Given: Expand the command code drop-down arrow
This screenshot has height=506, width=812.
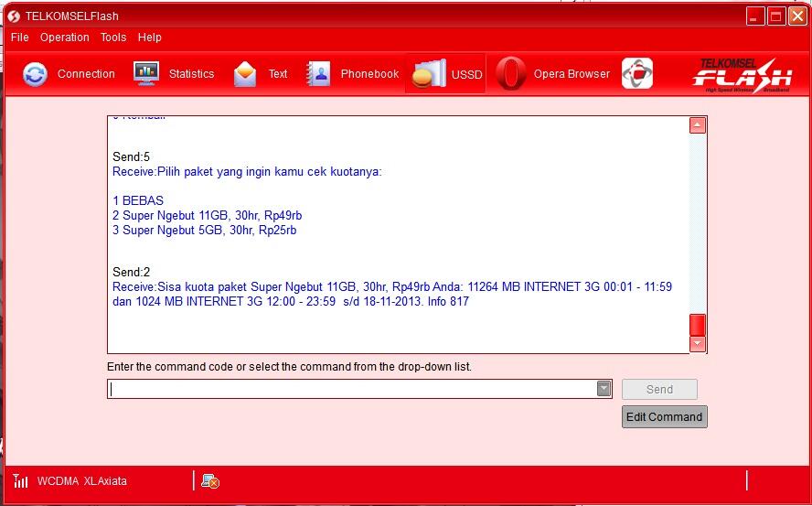Looking at the screenshot, I should pyautogui.click(x=604, y=389).
